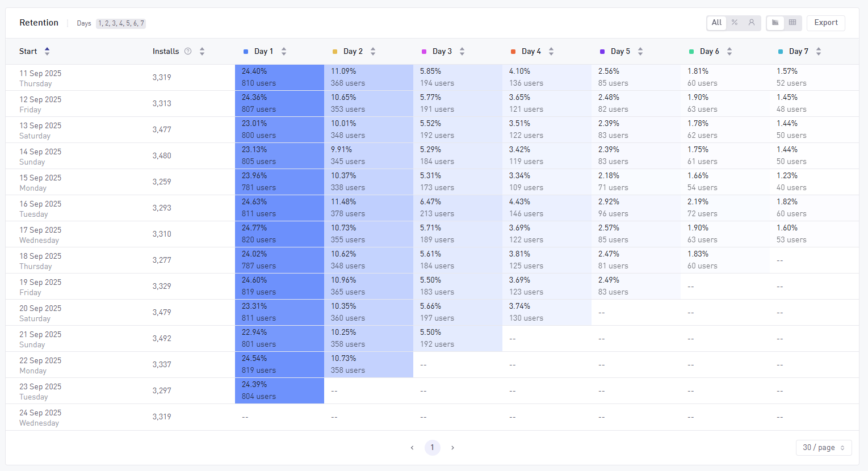
Task: Click the sort arrows beside Installs
Action: [x=201, y=51]
